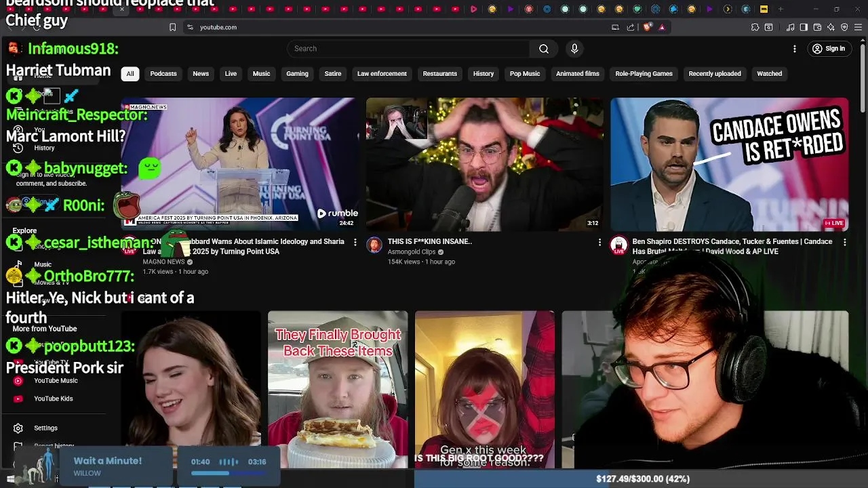This screenshot has height=488, width=868.
Task: Click the share page icon in address bar
Action: coord(631,27)
